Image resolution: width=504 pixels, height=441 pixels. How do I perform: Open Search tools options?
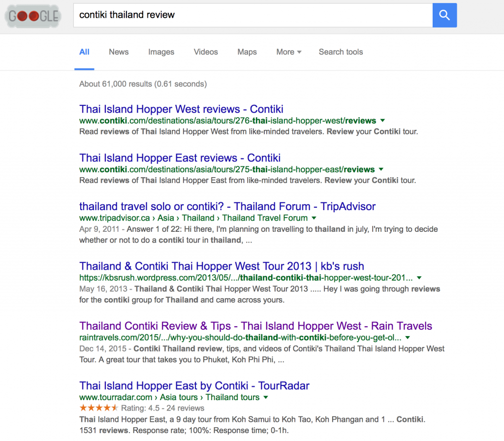pyautogui.click(x=341, y=52)
